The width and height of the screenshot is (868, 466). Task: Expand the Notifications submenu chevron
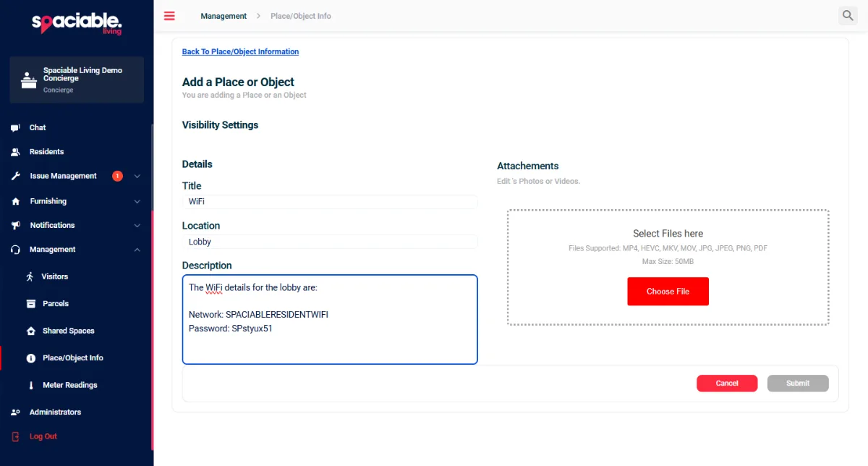(x=137, y=225)
